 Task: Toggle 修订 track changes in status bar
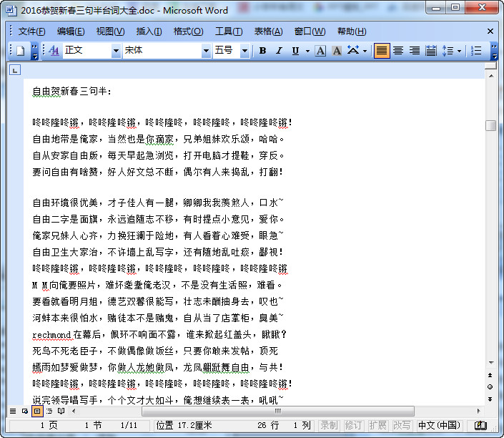[x=353, y=425]
